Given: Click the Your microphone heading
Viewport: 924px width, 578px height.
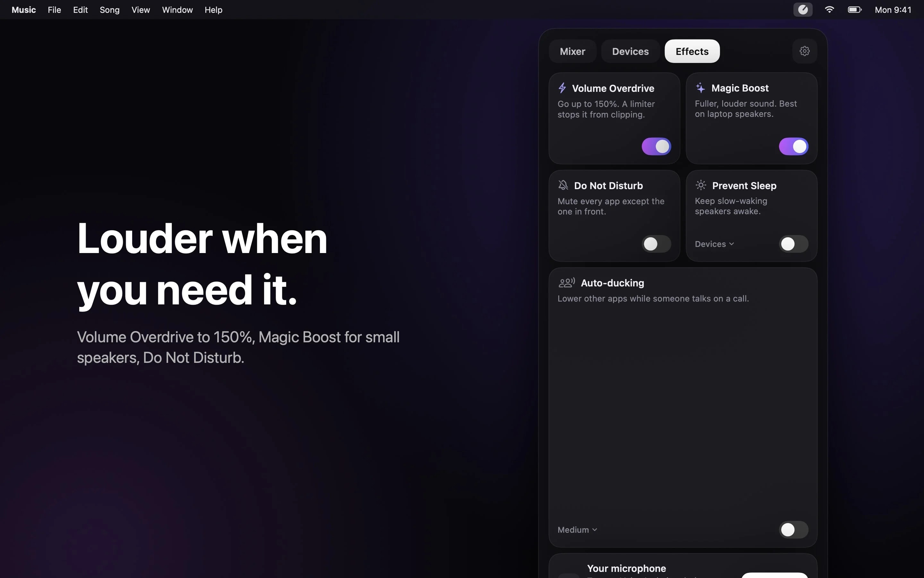Looking at the screenshot, I should [626, 568].
